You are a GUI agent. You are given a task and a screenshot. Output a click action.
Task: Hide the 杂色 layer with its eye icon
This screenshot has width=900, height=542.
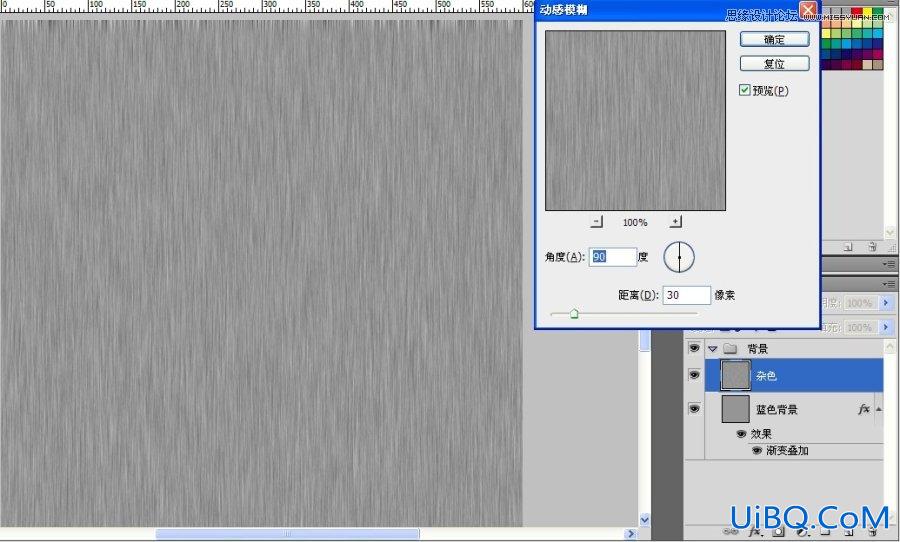pos(694,375)
